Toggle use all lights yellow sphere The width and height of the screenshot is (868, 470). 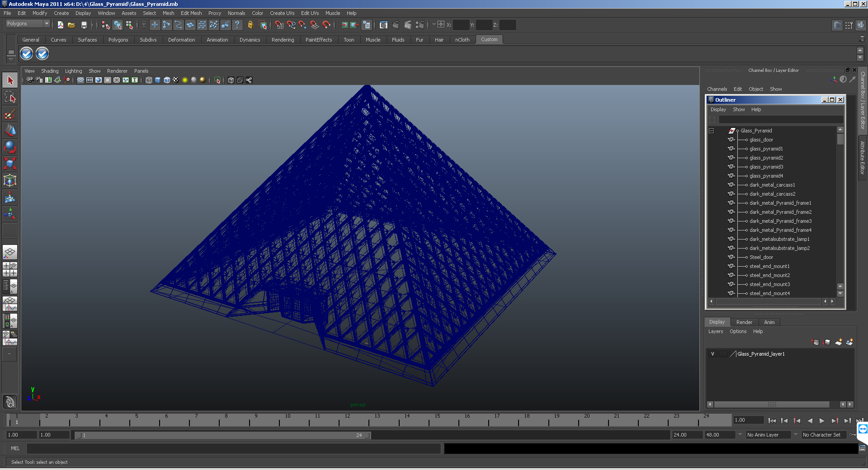click(185, 80)
